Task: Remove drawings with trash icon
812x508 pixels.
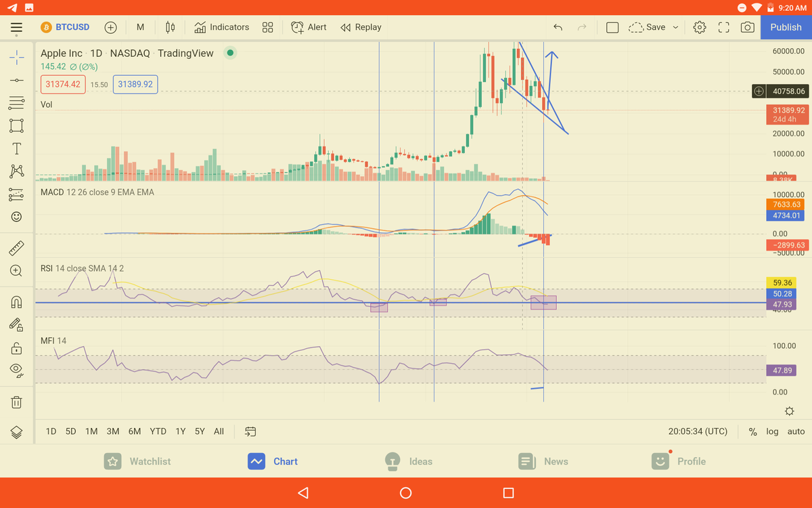Action: point(17,402)
